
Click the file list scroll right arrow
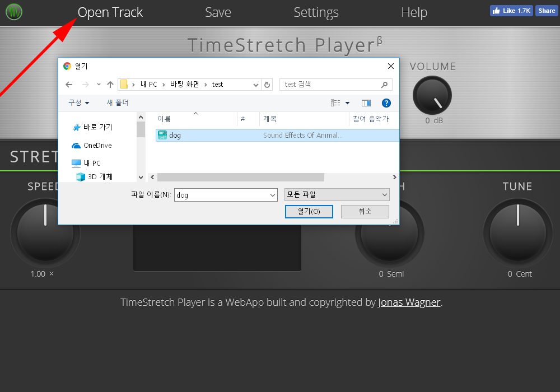tap(395, 177)
